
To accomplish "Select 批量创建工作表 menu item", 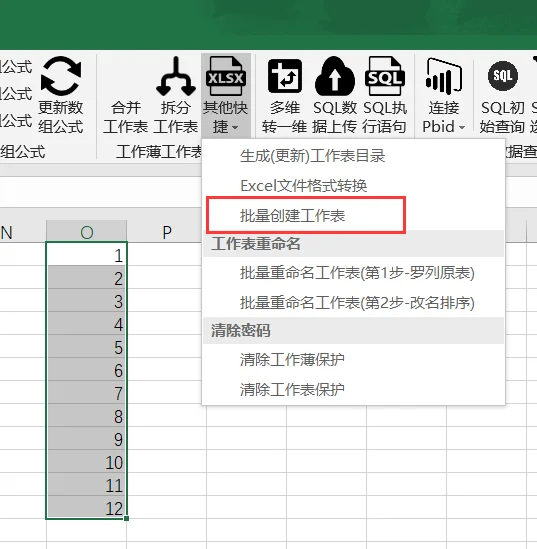I will click(354, 215).
